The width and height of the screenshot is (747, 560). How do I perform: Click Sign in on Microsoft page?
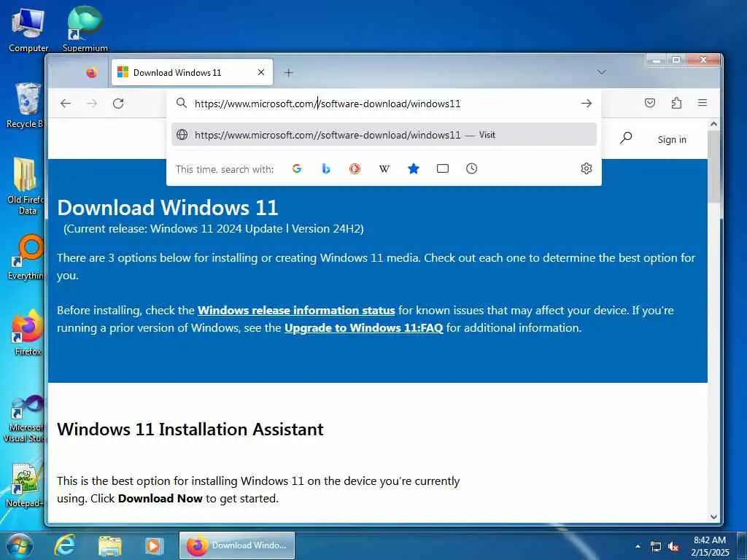click(672, 139)
